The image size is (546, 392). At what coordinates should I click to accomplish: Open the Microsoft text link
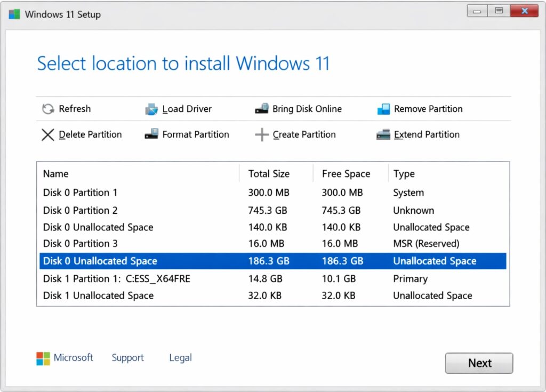tap(73, 357)
